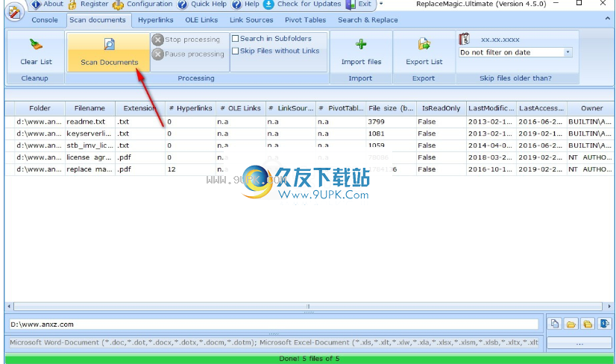Click the # OLE Links column header
Screen dimensions: 616x364
241,108
